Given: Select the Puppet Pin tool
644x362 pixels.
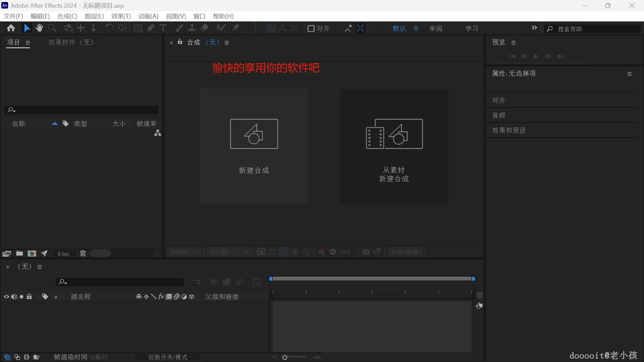Looking at the screenshot, I should (236, 28).
